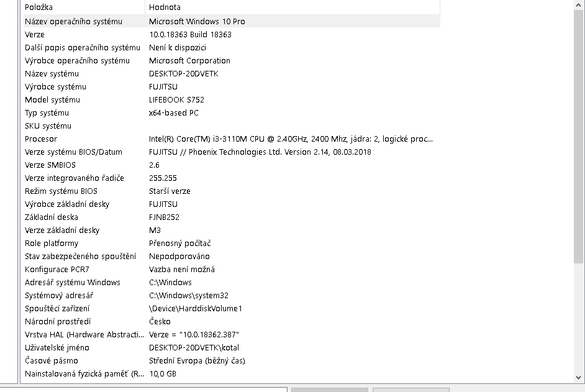The image size is (585, 392).
Task: Select the Název systému row
Action: 52,74
